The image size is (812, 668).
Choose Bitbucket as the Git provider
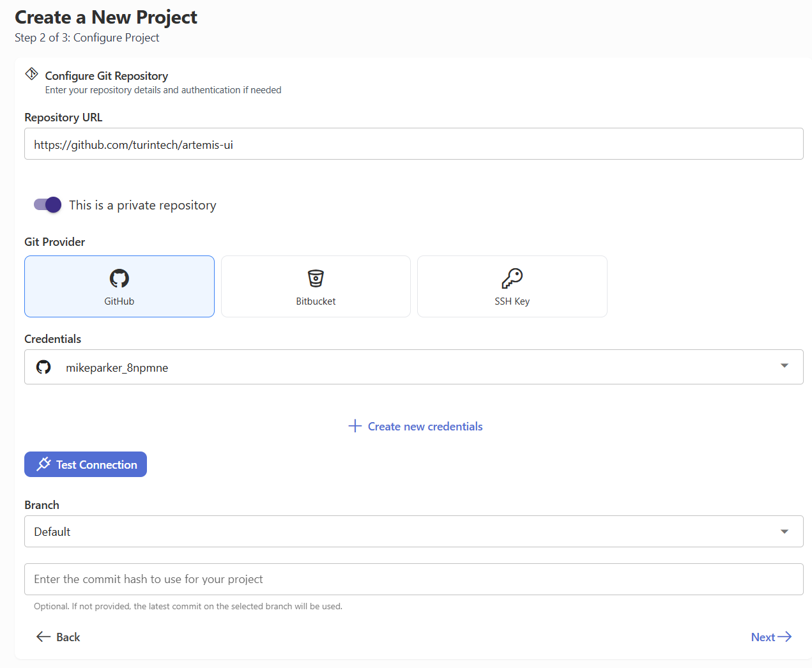316,286
